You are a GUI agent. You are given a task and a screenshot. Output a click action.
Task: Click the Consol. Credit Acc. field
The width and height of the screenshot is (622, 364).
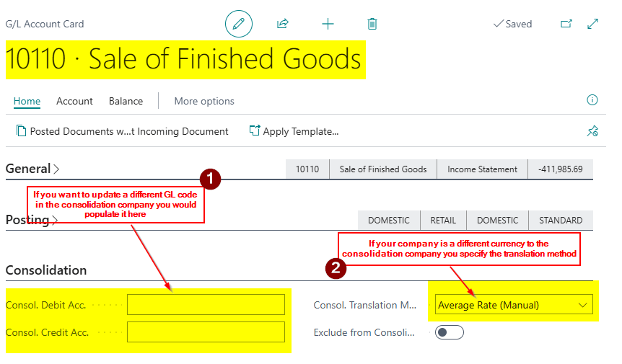[x=206, y=332]
